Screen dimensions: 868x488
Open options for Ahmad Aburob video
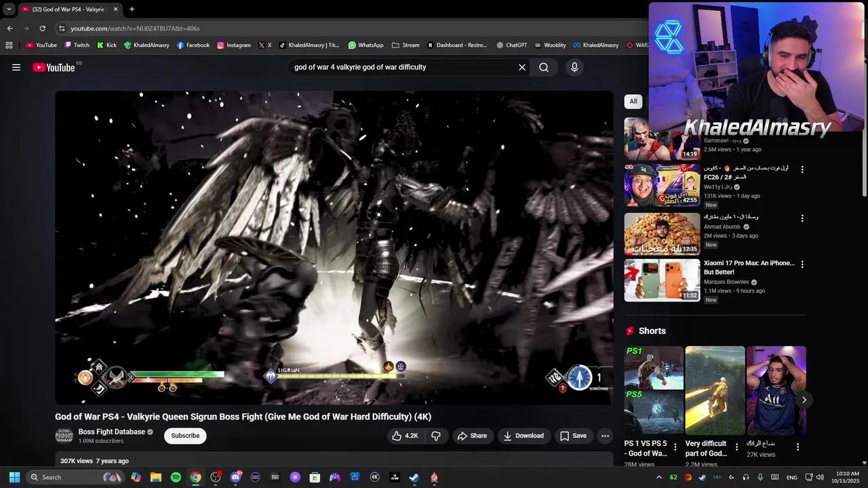coord(802,218)
